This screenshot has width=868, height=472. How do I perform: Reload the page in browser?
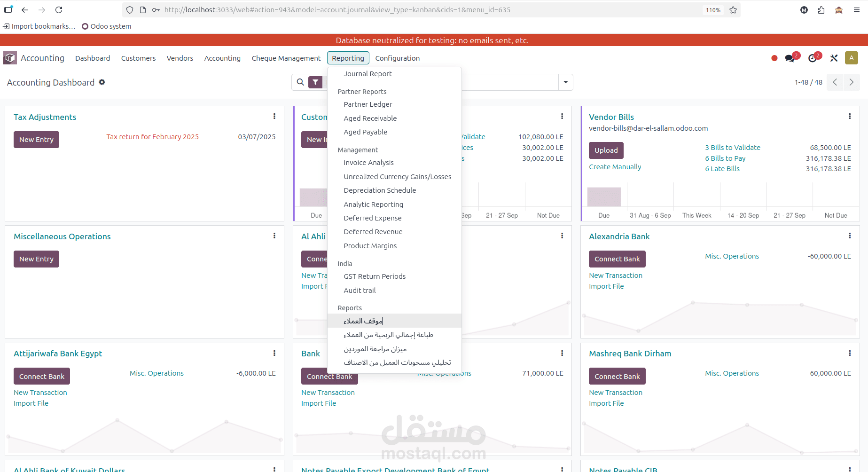[59, 10]
